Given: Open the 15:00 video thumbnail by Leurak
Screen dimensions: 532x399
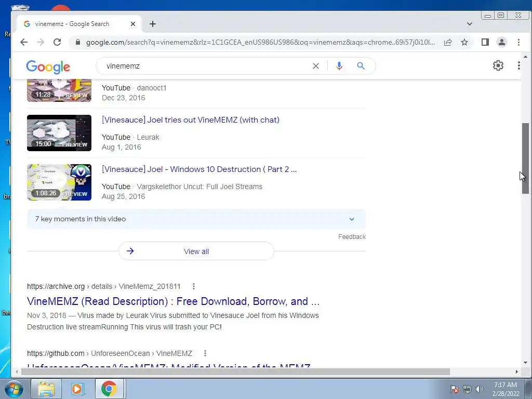Looking at the screenshot, I should pos(59,133).
